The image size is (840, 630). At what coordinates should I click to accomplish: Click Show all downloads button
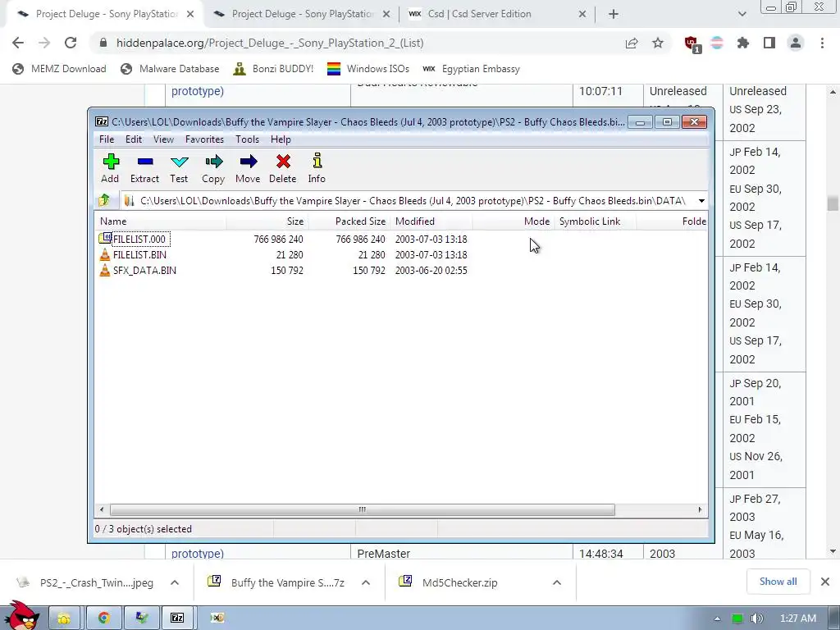pos(778,582)
